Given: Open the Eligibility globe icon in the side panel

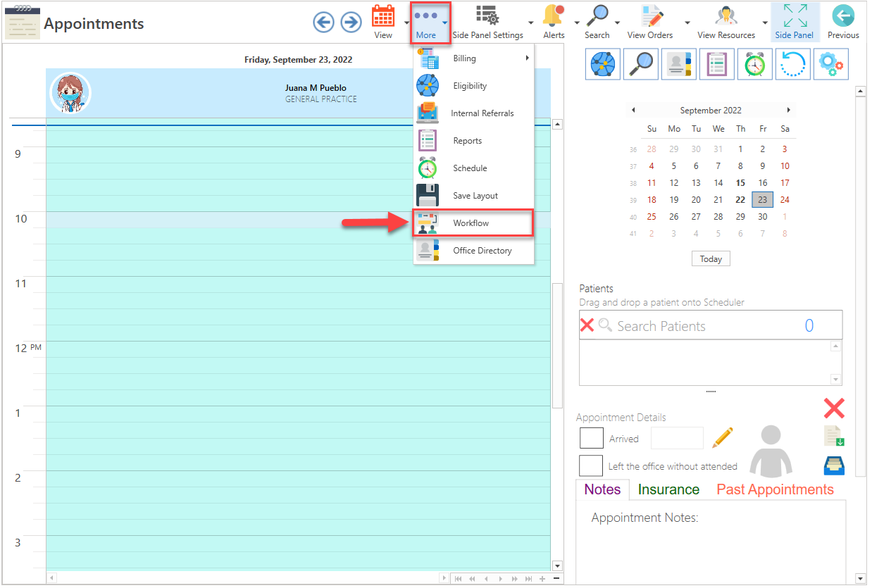Looking at the screenshot, I should tap(602, 64).
